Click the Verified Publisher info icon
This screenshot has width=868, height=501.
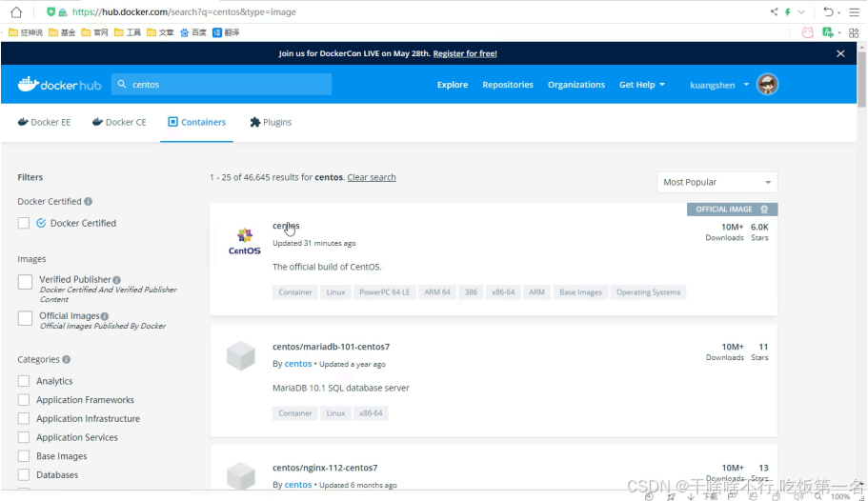tap(117, 280)
